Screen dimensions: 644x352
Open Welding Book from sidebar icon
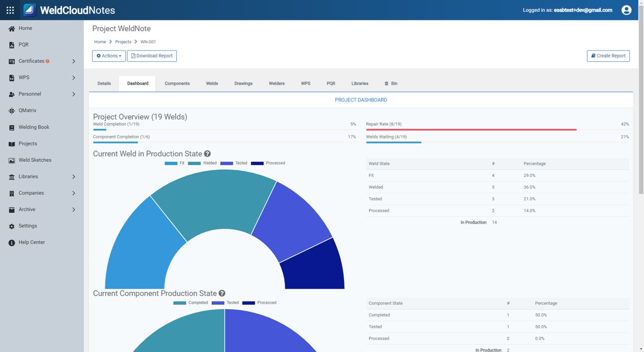pyautogui.click(x=12, y=127)
